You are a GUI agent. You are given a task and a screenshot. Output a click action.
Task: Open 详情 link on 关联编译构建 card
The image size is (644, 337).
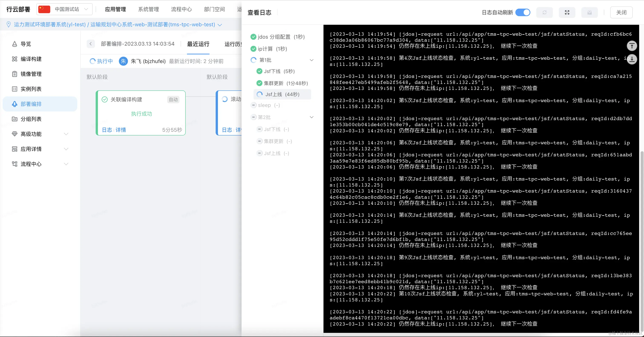[x=121, y=130]
